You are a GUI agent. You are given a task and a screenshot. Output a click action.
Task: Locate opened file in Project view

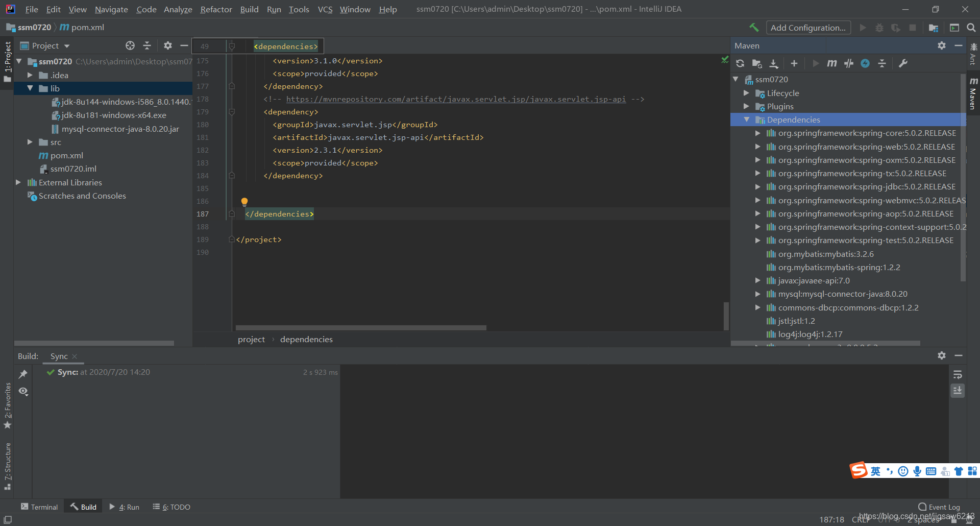pyautogui.click(x=130, y=45)
